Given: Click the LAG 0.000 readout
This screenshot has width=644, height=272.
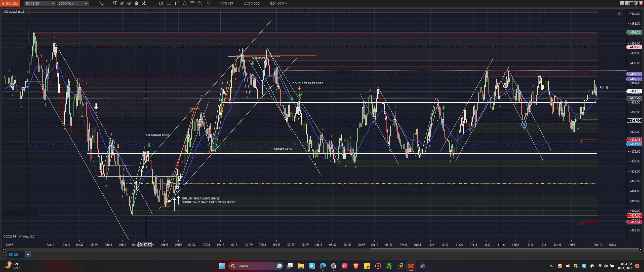Looking at the screenshot, I should 252,3.
